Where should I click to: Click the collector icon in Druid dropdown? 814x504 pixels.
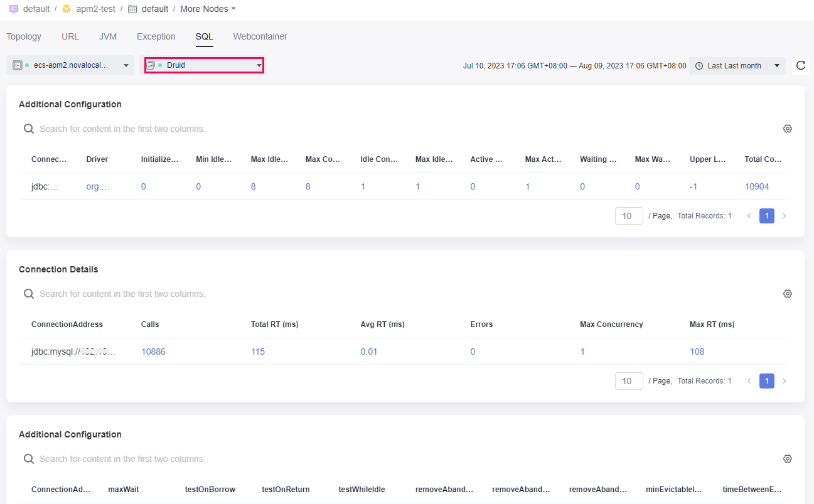pos(151,65)
